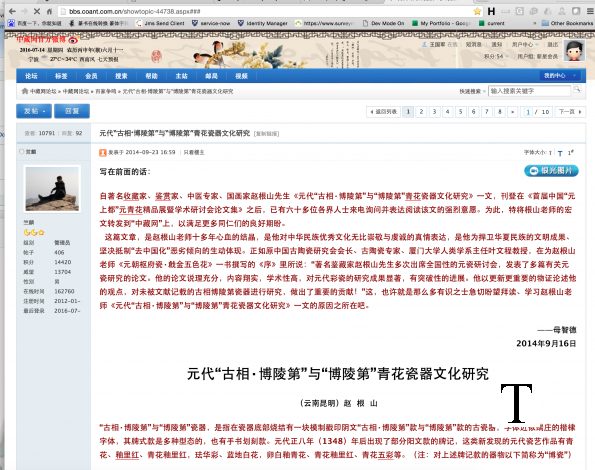Select the radio button beside poster name
Viewport: 595px width, 470px height.
(x=22, y=151)
